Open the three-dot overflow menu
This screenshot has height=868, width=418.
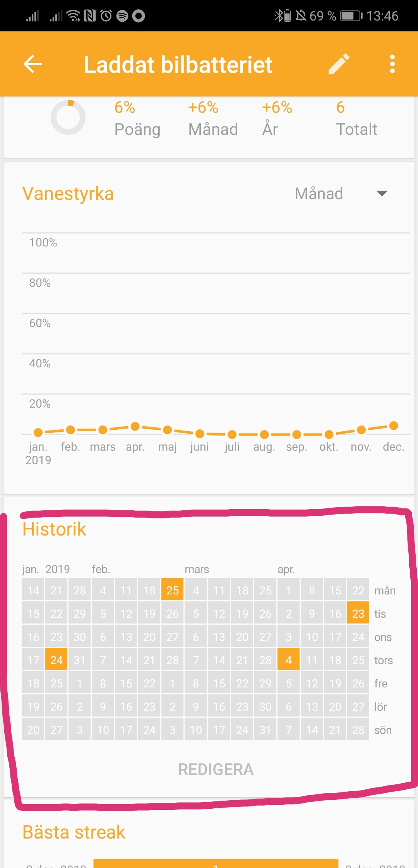coord(392,64)
